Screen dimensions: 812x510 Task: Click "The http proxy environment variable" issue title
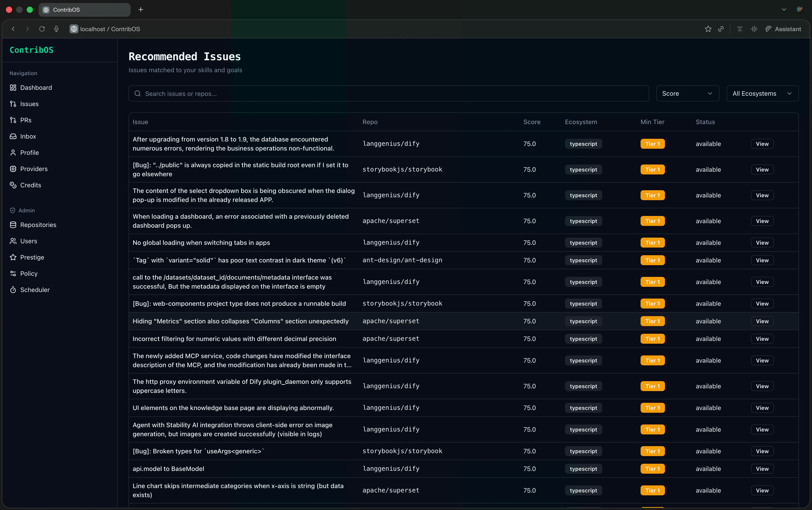pyautogui.click(x=242, y=386)
